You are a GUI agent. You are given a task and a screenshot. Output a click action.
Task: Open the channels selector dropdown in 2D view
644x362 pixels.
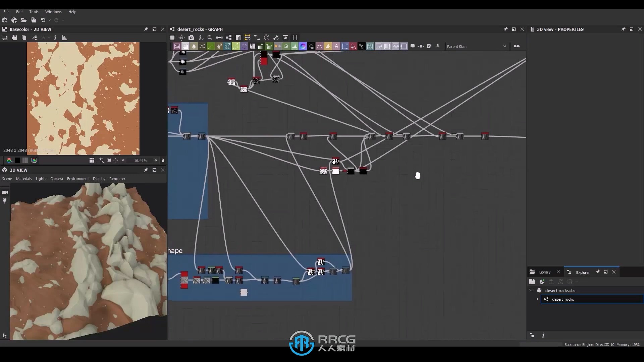point(9,160)
